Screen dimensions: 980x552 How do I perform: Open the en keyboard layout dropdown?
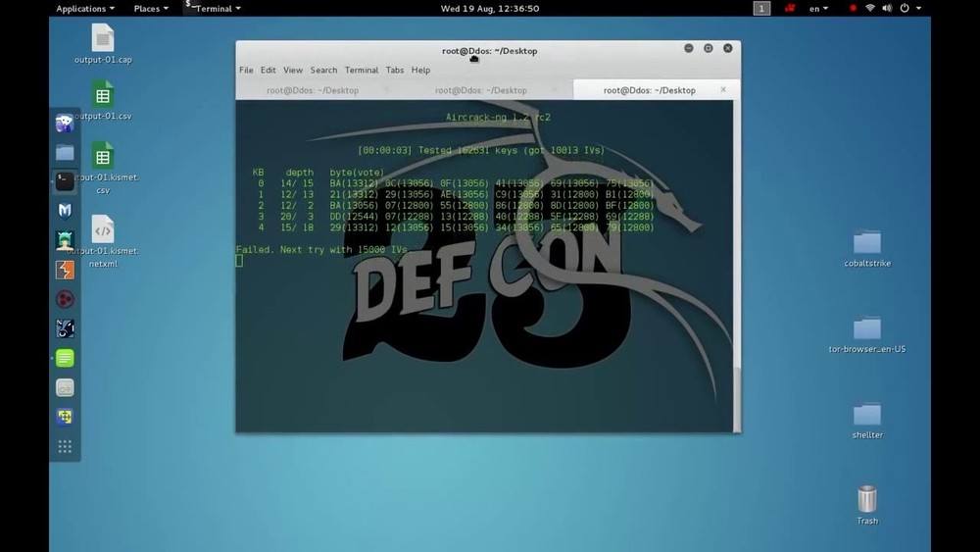[x=818, y=8]
